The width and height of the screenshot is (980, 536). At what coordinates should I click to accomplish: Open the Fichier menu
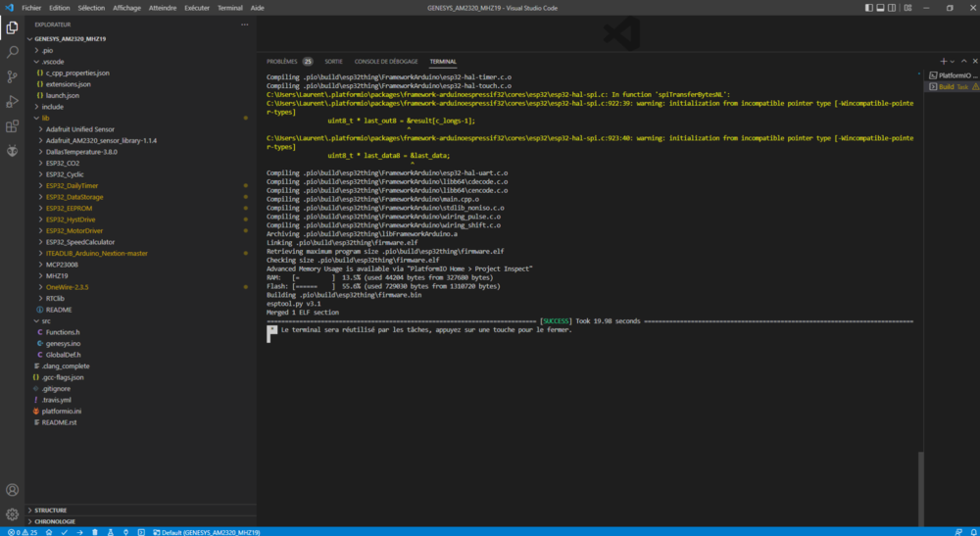[x=31, y=8]
